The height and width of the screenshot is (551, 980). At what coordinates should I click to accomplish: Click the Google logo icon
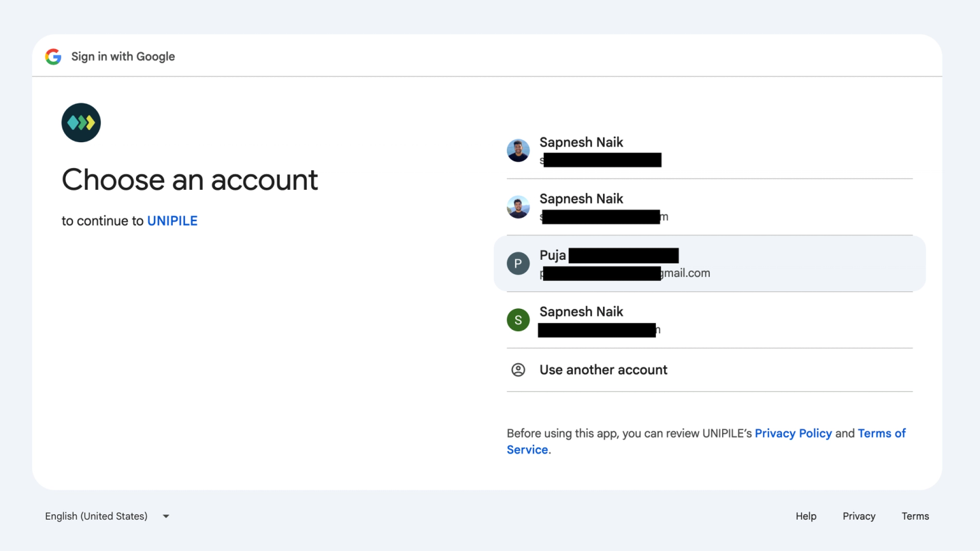click(x=53, y=56)
